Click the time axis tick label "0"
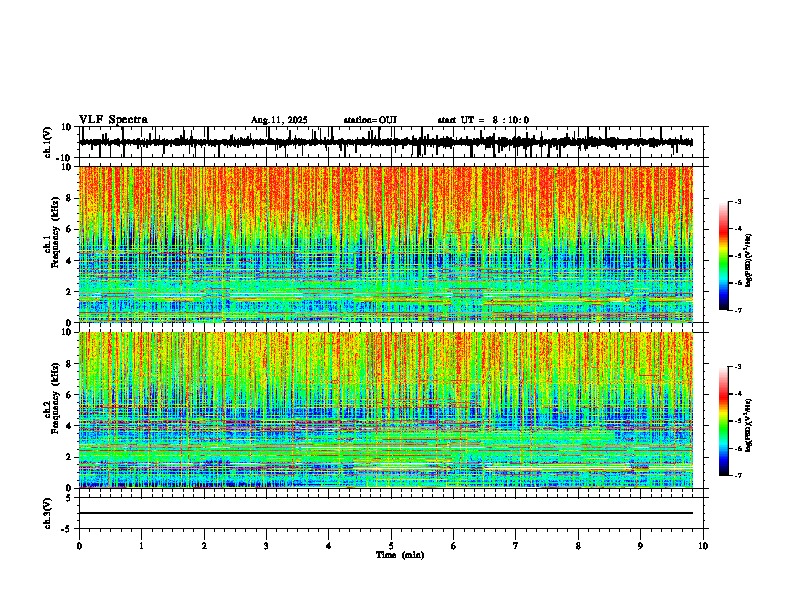 click(79, 546)
